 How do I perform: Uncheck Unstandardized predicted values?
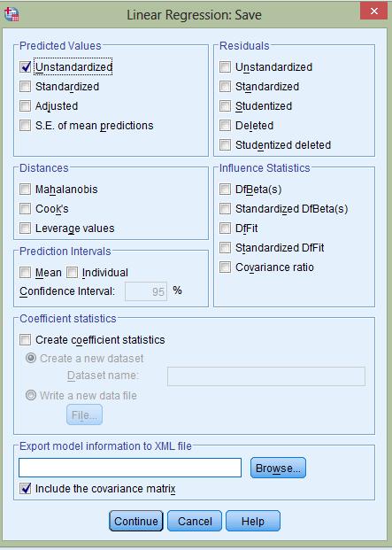point(26,67)
